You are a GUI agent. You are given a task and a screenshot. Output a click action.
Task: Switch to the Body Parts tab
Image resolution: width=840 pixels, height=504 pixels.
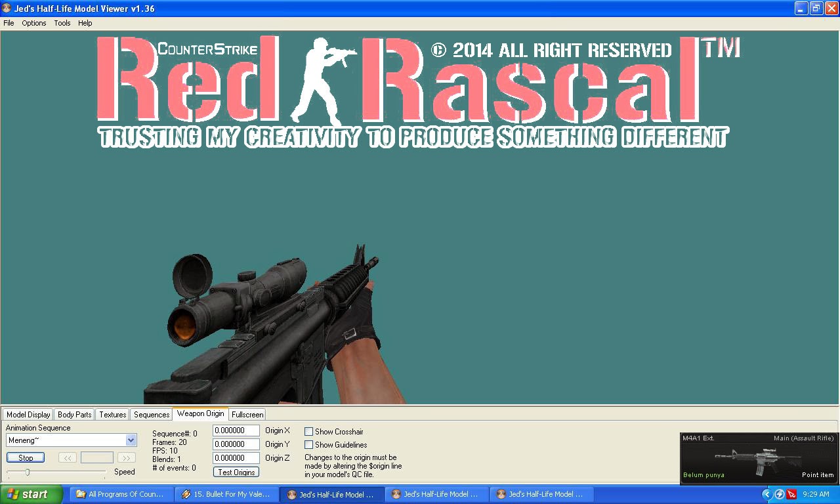coord(75,415)
